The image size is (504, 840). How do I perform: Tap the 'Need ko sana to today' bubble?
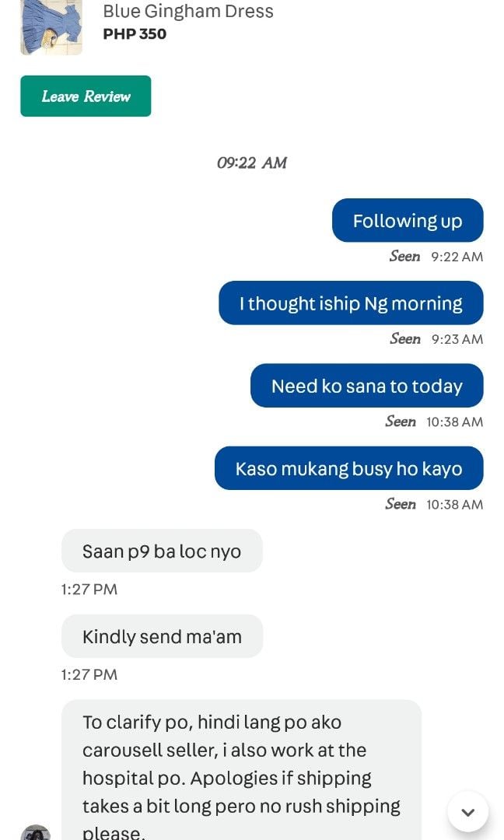pyautogui.click(x=367, y=385)
